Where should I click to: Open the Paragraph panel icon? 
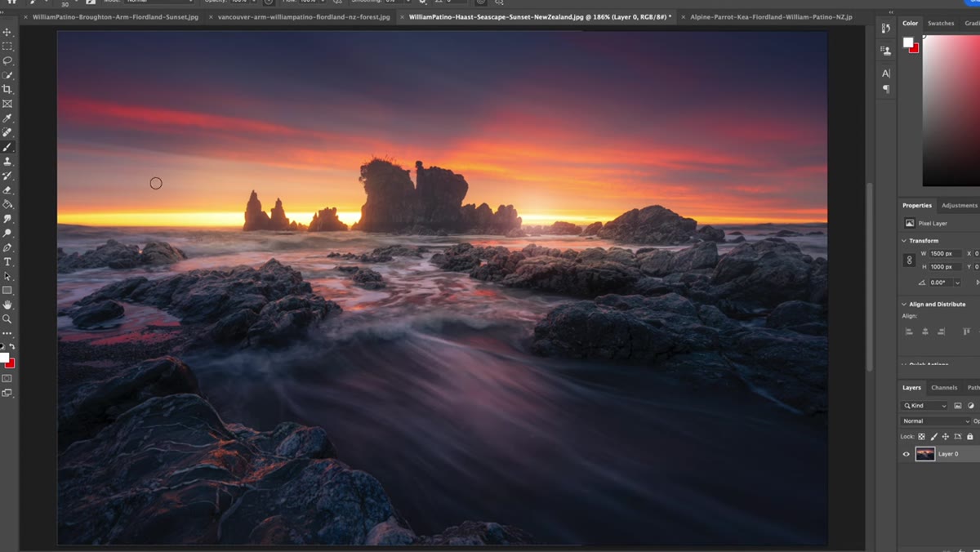coord(886,88)
